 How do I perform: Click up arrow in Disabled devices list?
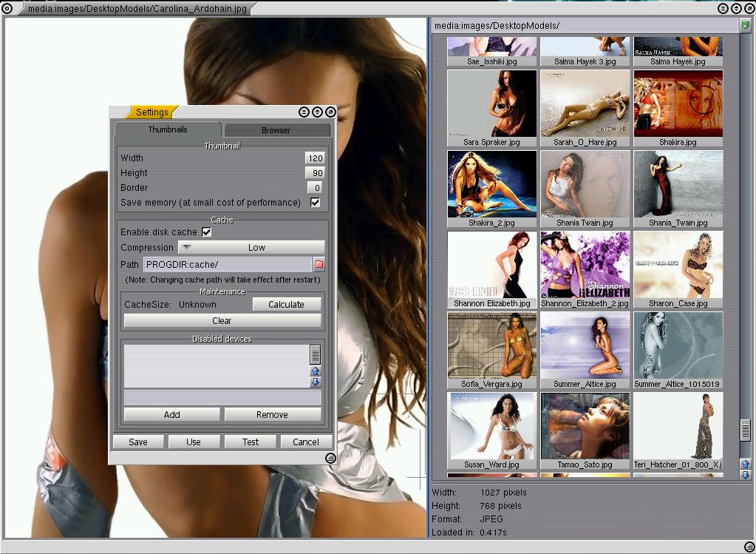(316, 371)
